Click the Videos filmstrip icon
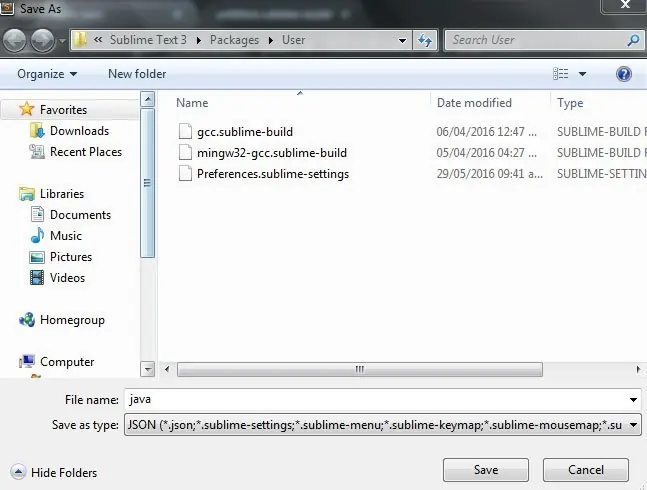 [x=37, y=278]
